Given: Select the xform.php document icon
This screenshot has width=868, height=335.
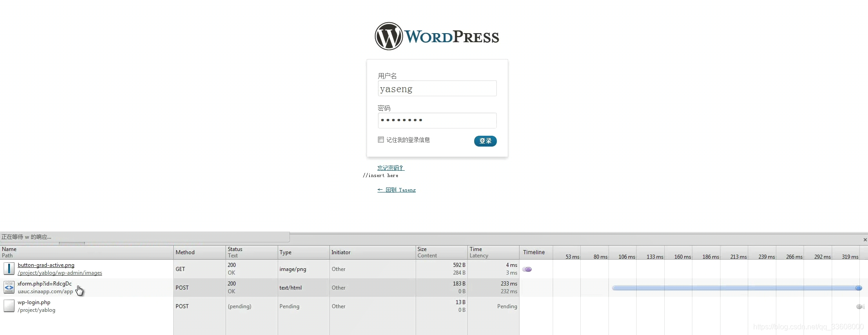Looking at the screenshot, I should 9,287.
